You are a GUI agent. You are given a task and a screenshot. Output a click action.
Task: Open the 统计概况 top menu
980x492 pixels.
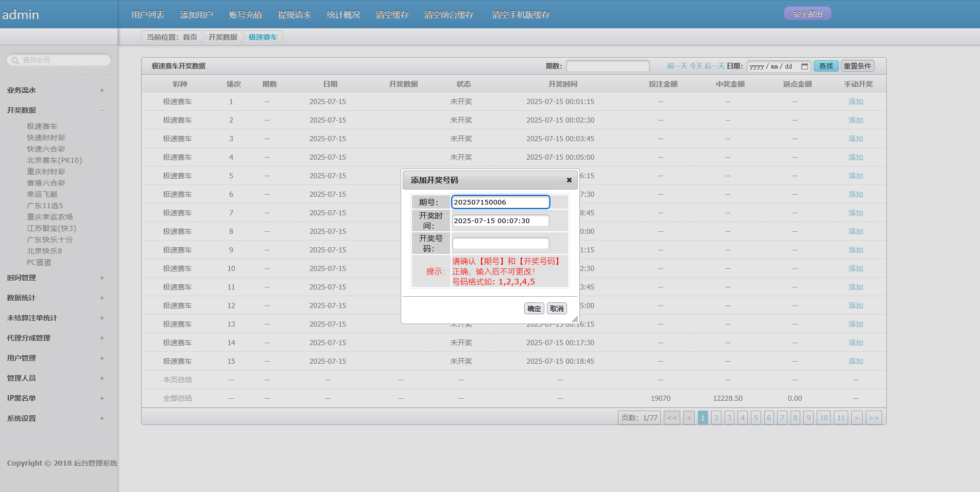[343, 14]
